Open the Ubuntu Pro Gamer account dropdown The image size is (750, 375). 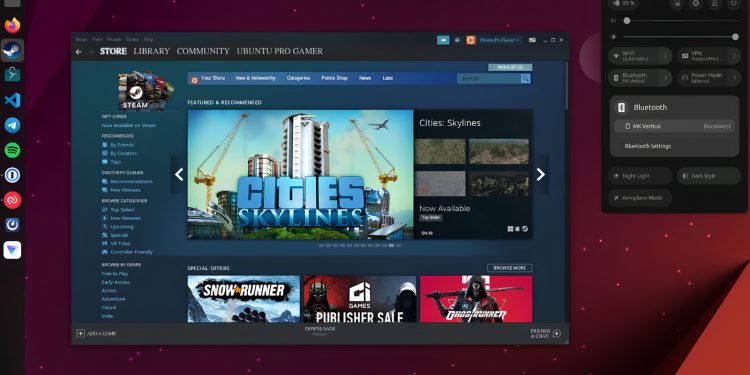499,40
